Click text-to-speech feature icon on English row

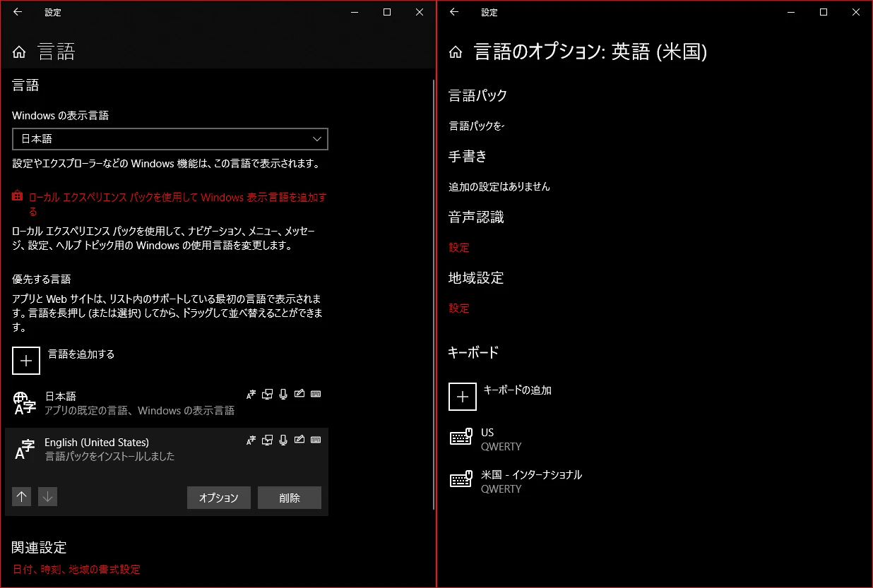267,440
